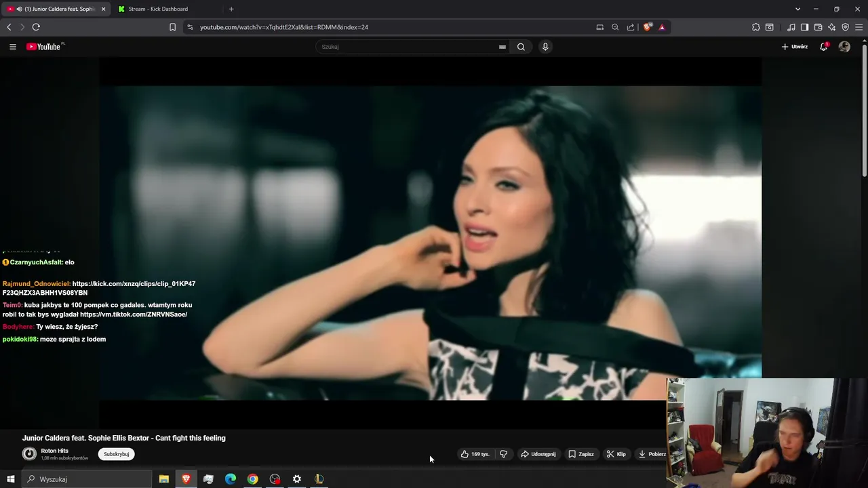The height and width of the screenshot is (488, 868).
Task: Open Settings gear from taskbar
Action: (297, 479)
